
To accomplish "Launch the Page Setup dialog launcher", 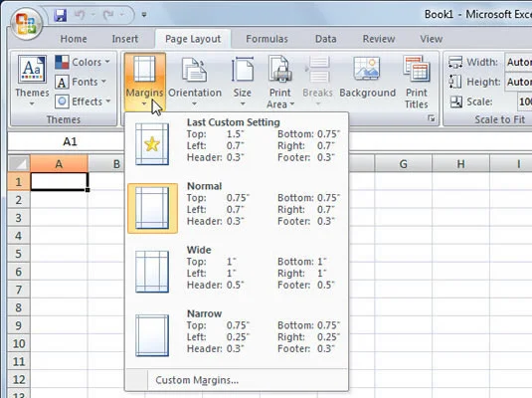I will [x=432, y=118].
